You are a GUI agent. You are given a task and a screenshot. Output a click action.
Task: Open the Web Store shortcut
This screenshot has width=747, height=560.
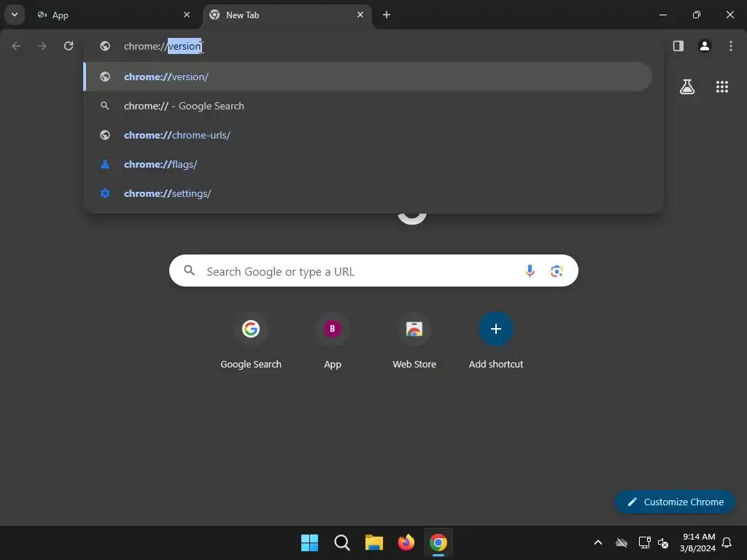414,341
